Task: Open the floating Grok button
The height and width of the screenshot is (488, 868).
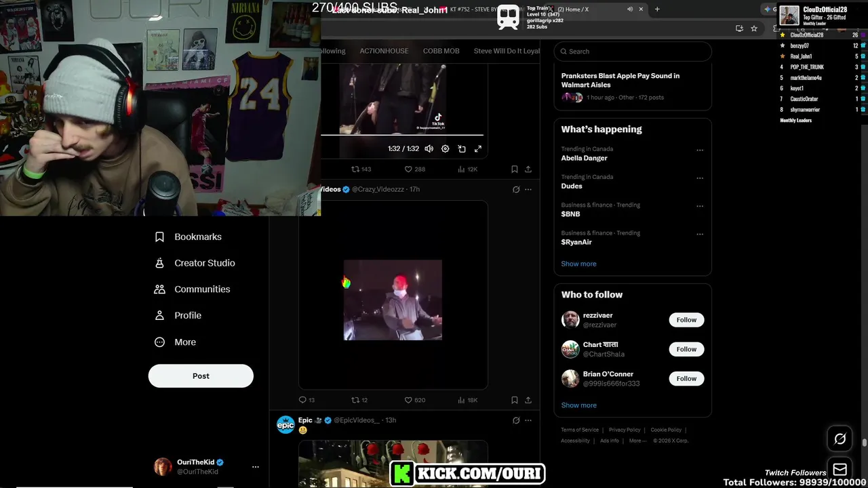Action: pyautogui.click(x=840, y=439)
